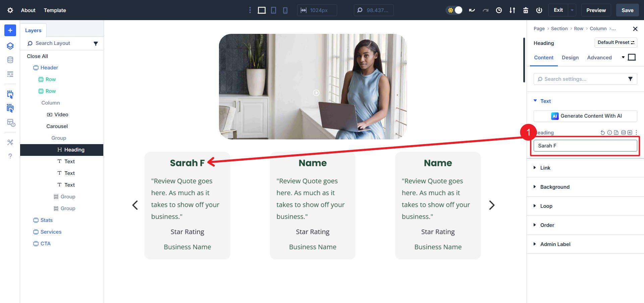Open the Advanced tab in Heading settings
Image resolution: width=644 pixels, height=303 pixels.
(599, 57)
